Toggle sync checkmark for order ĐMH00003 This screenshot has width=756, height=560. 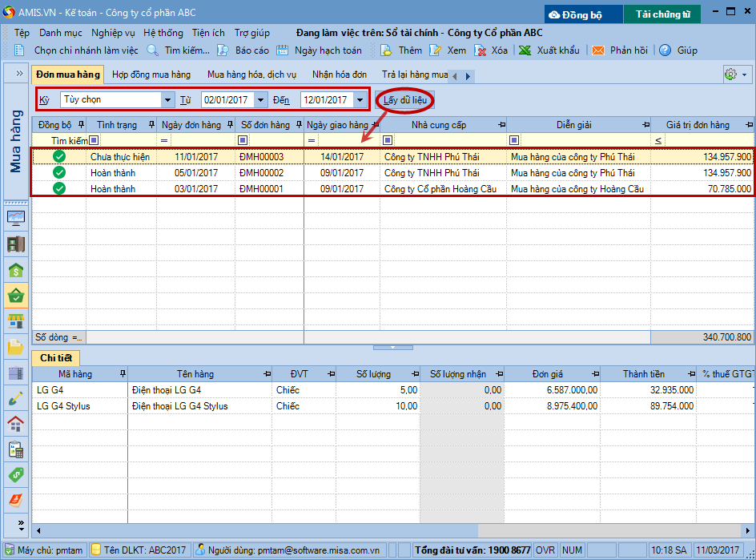point(59,157)
